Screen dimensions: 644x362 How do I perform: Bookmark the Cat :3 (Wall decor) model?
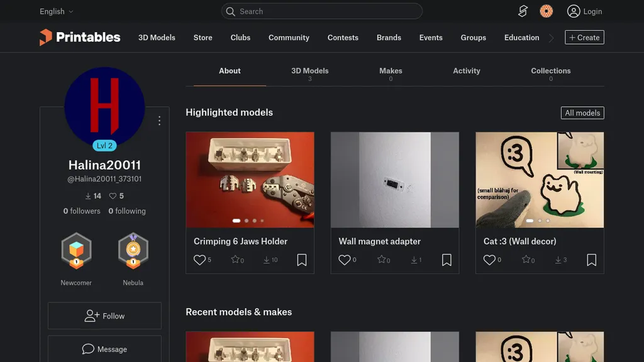pos(592,260)
